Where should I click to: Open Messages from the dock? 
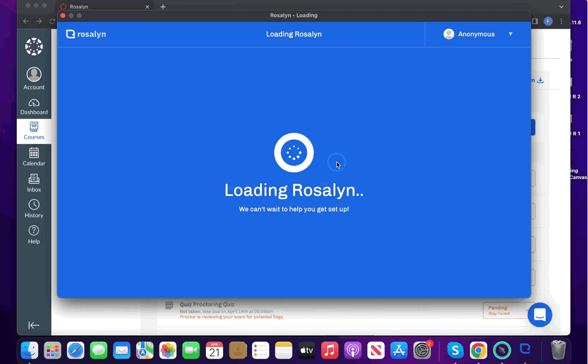tap(99, 350)
